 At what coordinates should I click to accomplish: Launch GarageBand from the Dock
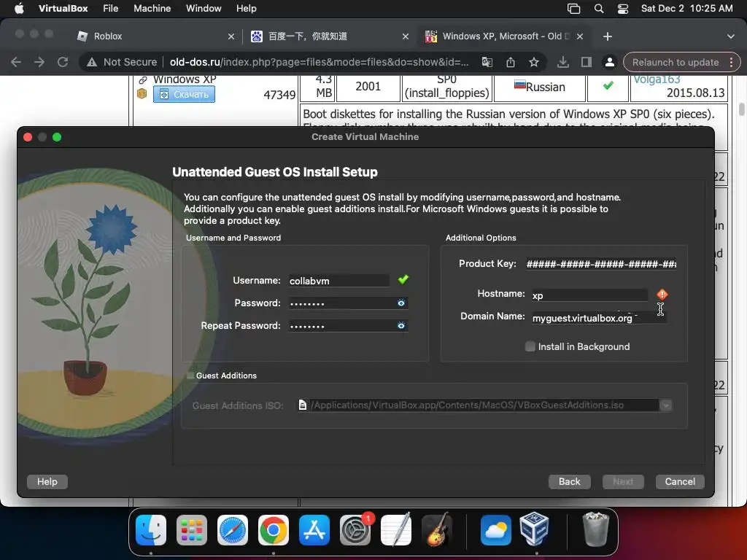[x=437, y=530]
